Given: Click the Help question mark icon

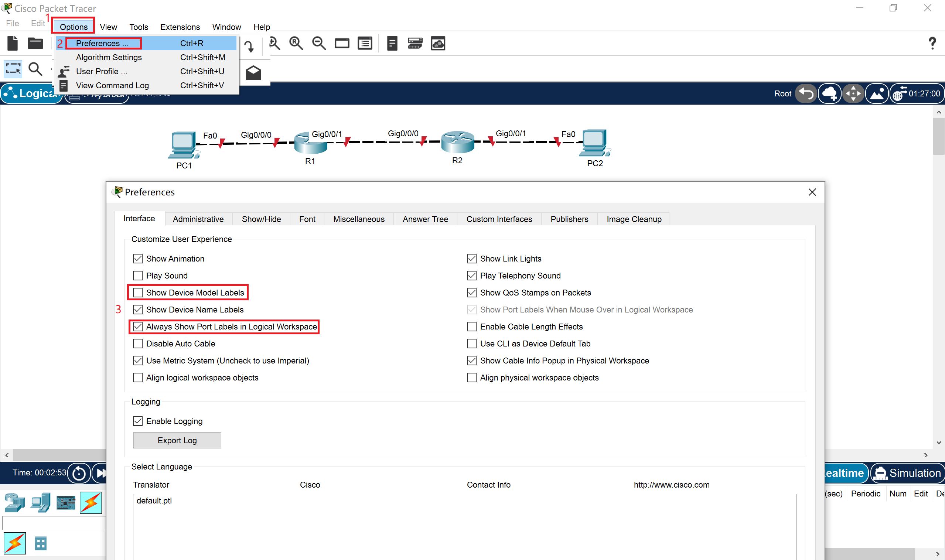Looking at the screenshot, I should tap(932, 43).
